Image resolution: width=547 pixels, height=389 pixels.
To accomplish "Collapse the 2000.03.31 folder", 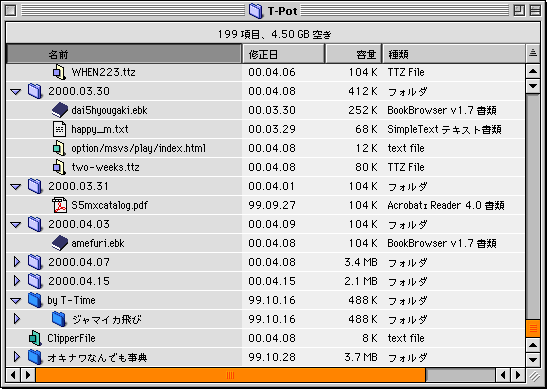I will point(16,187).
